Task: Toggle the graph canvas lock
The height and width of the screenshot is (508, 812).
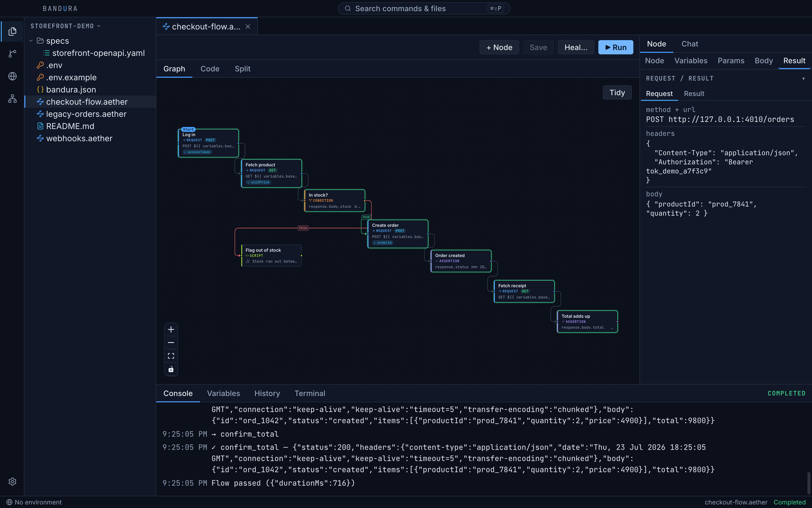Action: [171, 369]
